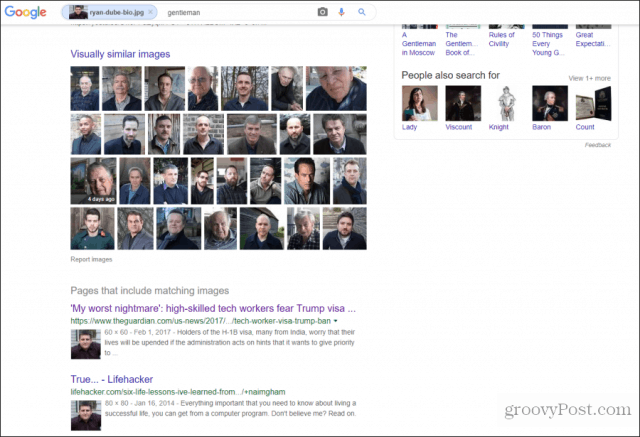640x437 pixels.
Task: Click 'View 1+ more' link
Action: [589, 78]
